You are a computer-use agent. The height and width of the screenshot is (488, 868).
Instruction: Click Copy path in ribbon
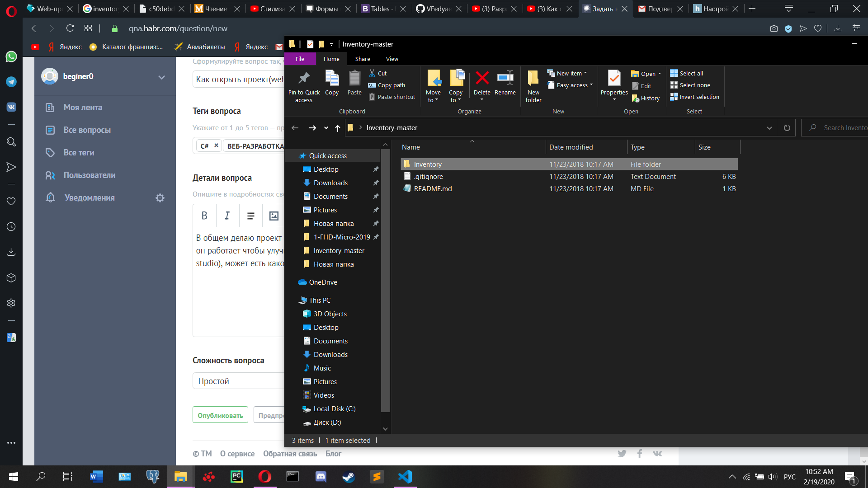pos(387,85)
